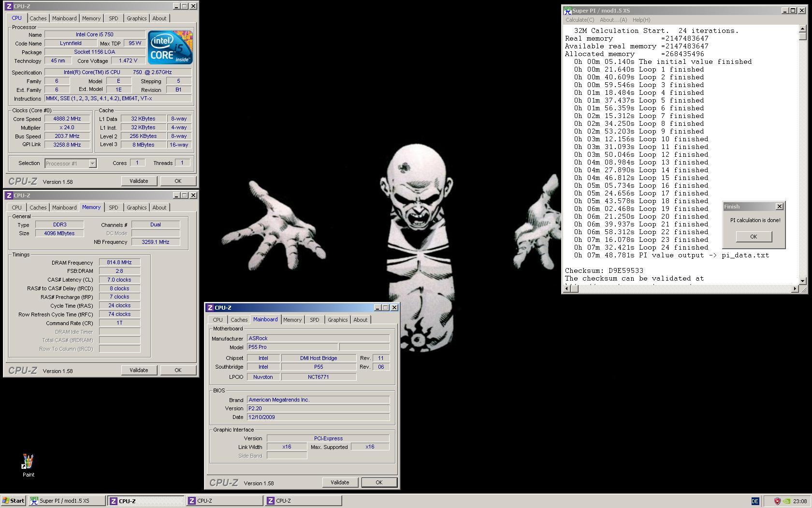
Task: Click the CPU-Z title icon of Memory window
Action: tap(9, 195)
